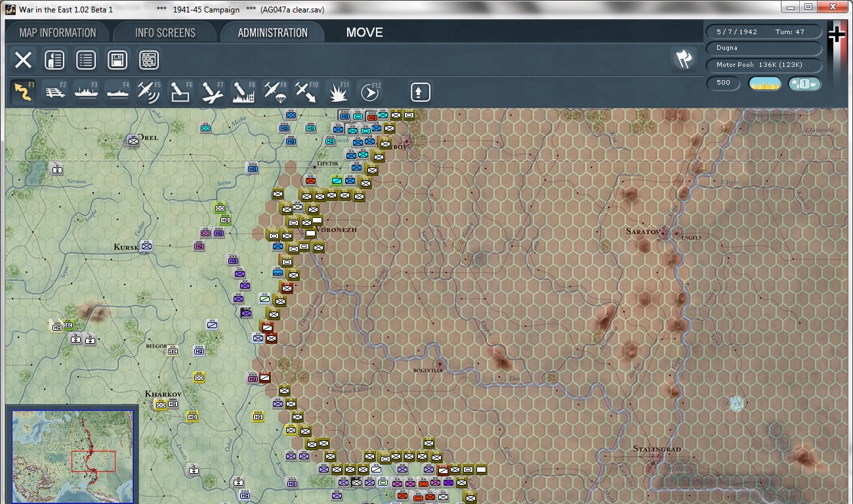Image resolution: width=853 pixels, height=504 pixels.
Task: Click the crossed white flags icon
Action: (684, 60)
